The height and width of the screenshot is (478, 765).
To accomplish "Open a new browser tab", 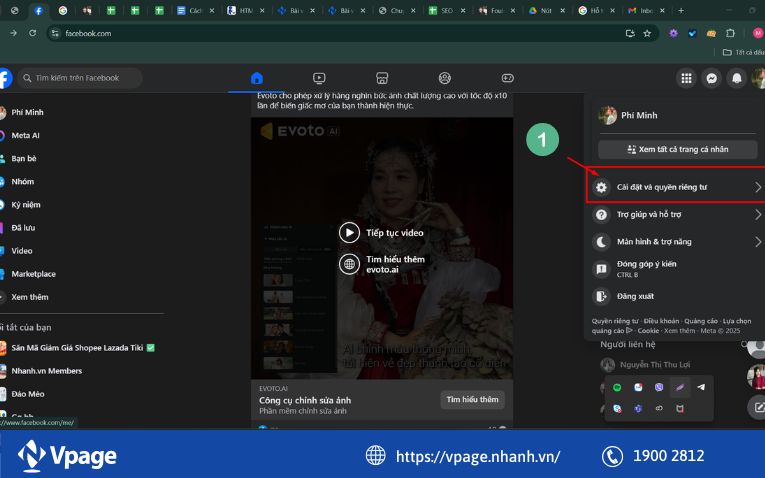I will pos(681,10).
